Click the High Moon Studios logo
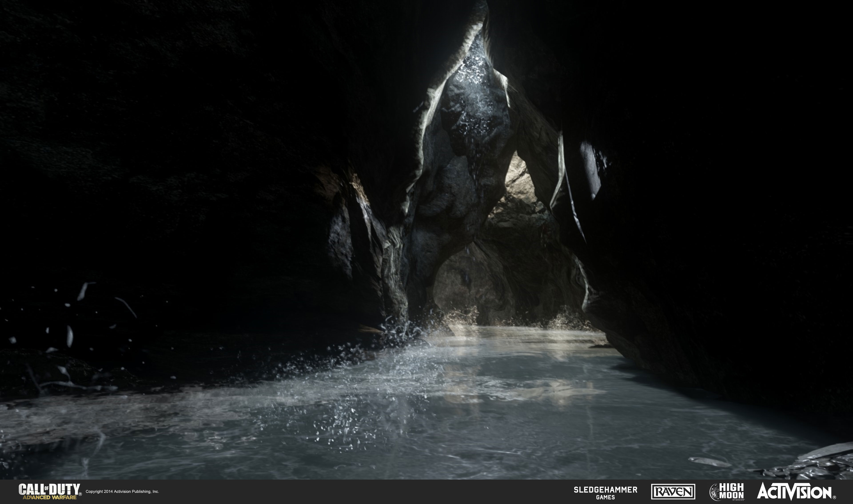 coord(727,492)
